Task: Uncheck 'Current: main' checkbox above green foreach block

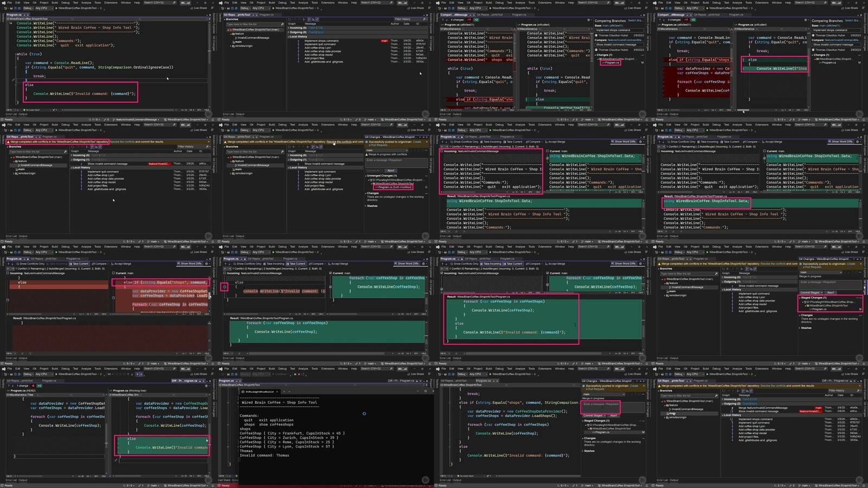Action: pos(330,273)
